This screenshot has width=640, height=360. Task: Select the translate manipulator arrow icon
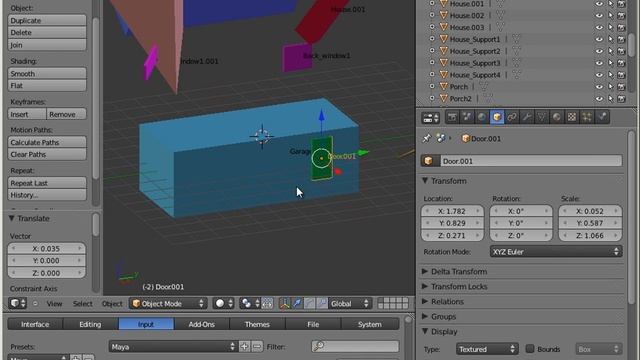pyautogui.click(x=297, y=303)
